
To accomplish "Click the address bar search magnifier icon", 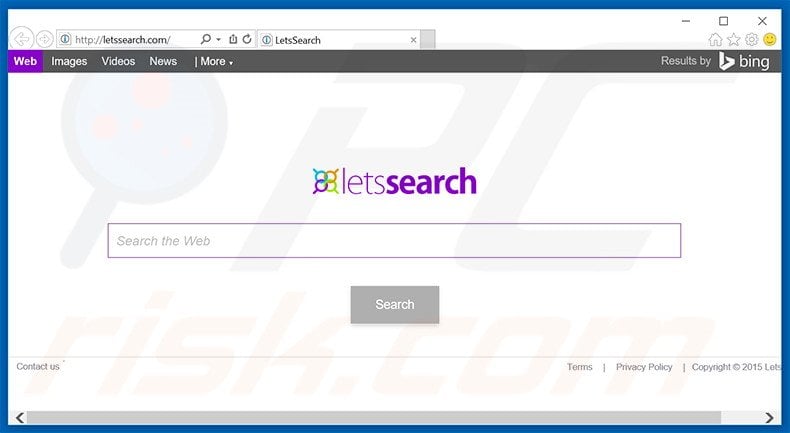I will [x=206, y=39].
